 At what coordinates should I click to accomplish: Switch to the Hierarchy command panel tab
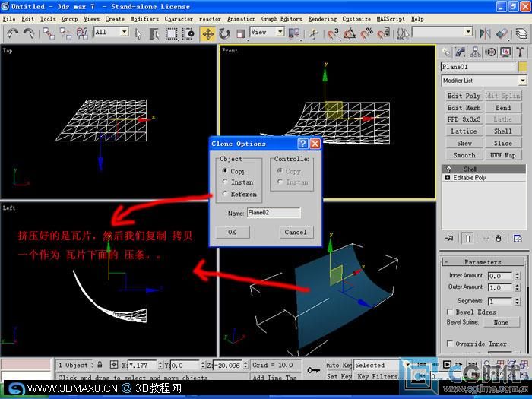[x=475, y=52]
